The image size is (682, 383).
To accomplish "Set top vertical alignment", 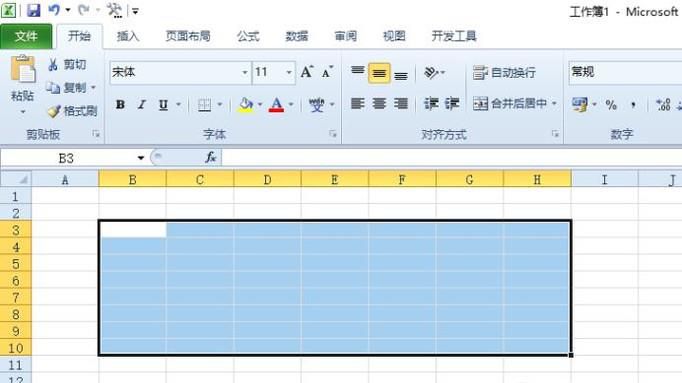I will [358, 72].
